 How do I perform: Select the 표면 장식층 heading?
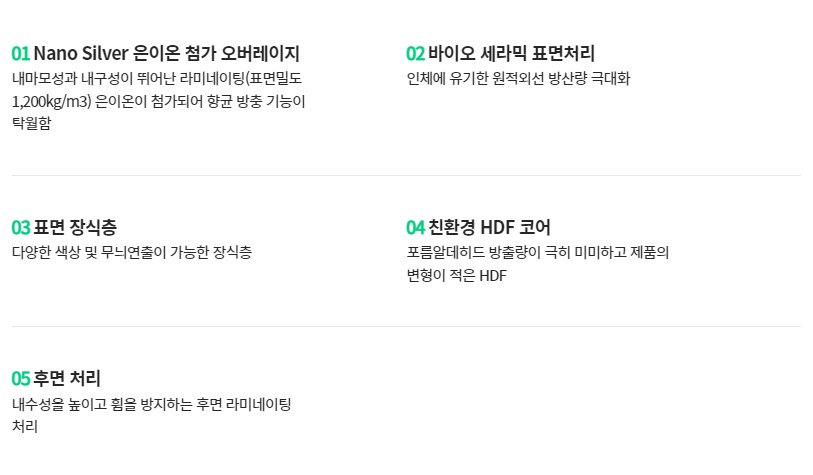(x=75, y=227)
